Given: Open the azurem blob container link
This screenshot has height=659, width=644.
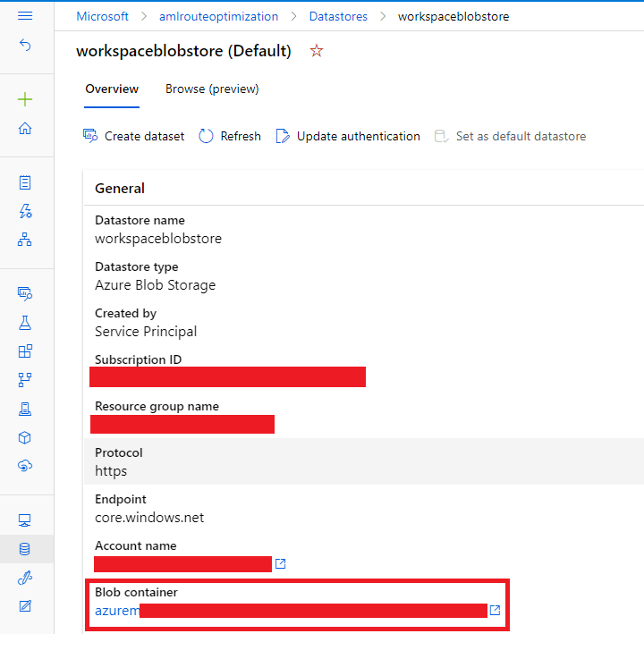Looking at the screenshot, I should [x=117, y=610].
